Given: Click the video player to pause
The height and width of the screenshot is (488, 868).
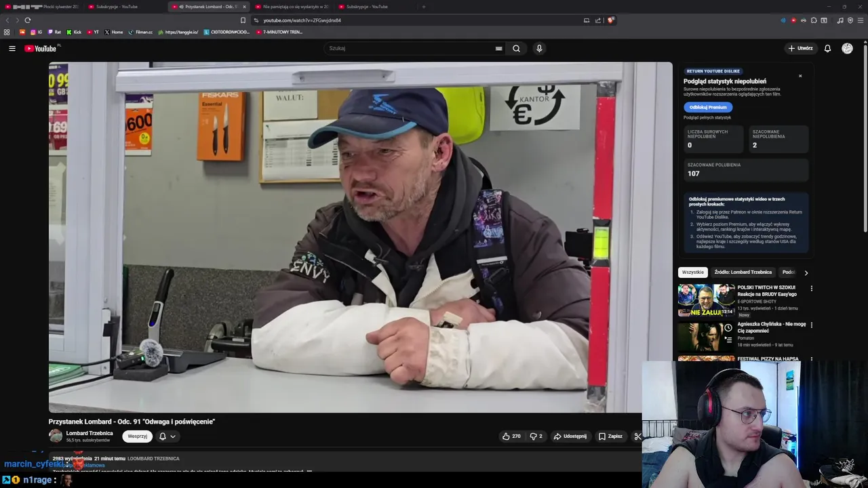Looking at the screenshot, I should (x=360, y=237).
